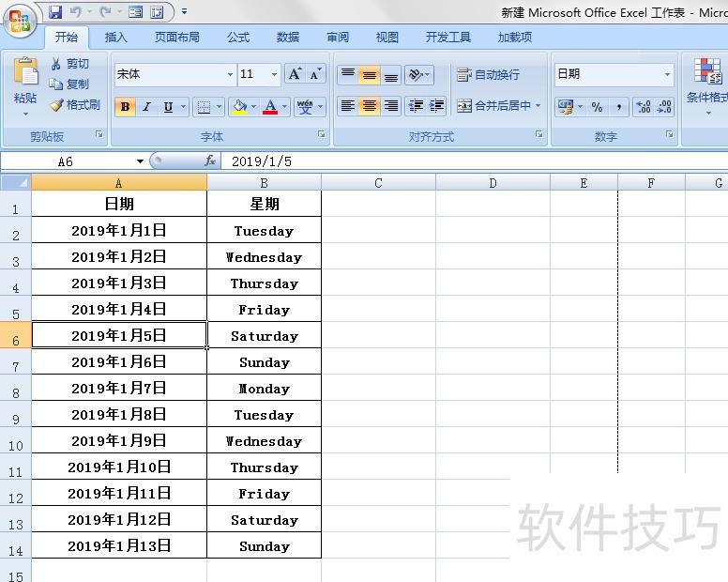Increase font size with grow font icon
728x582 pixels.
click(x=295, y=74)
